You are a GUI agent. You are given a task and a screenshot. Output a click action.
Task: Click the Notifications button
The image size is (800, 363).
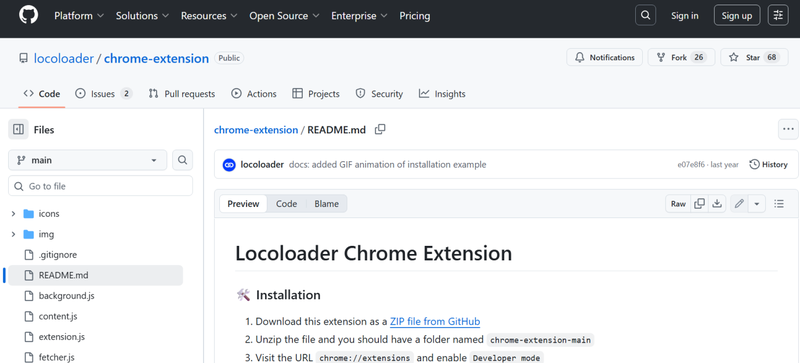605,58
